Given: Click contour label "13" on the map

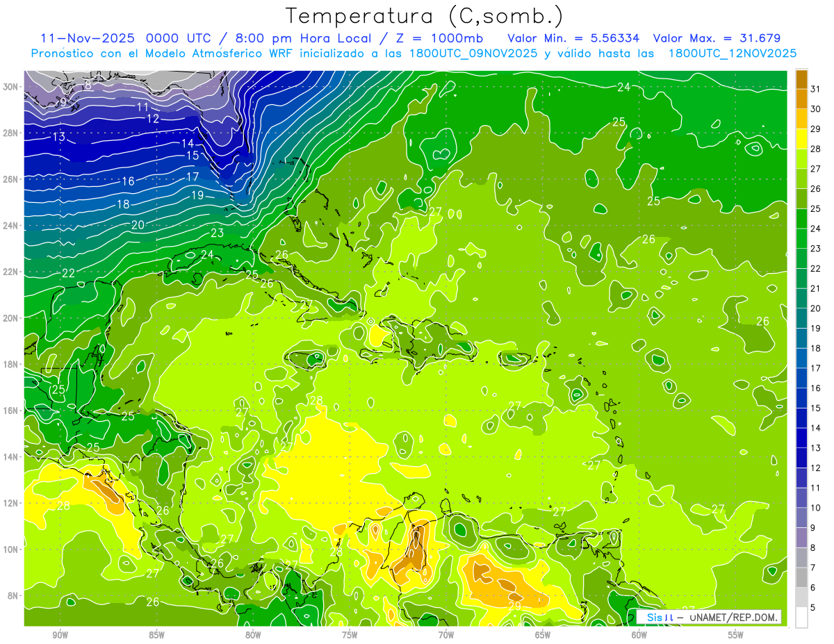Looking at the screenshot, I should 58,138.
